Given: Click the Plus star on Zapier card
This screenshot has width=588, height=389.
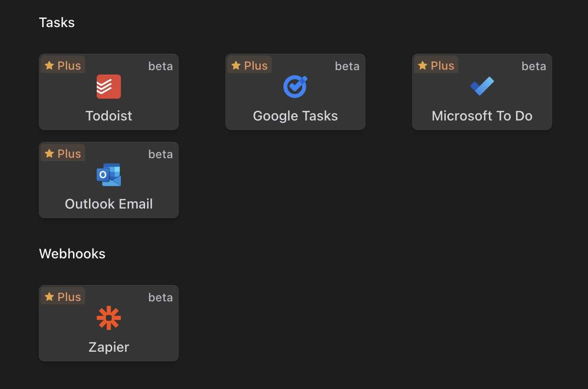Looking at the screenshot, I should click(49, 297).
